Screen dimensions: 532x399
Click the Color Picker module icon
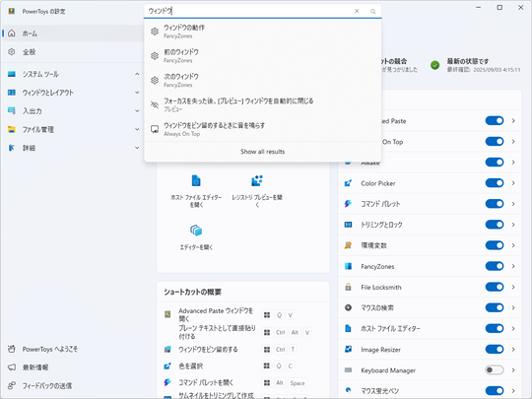348,183
